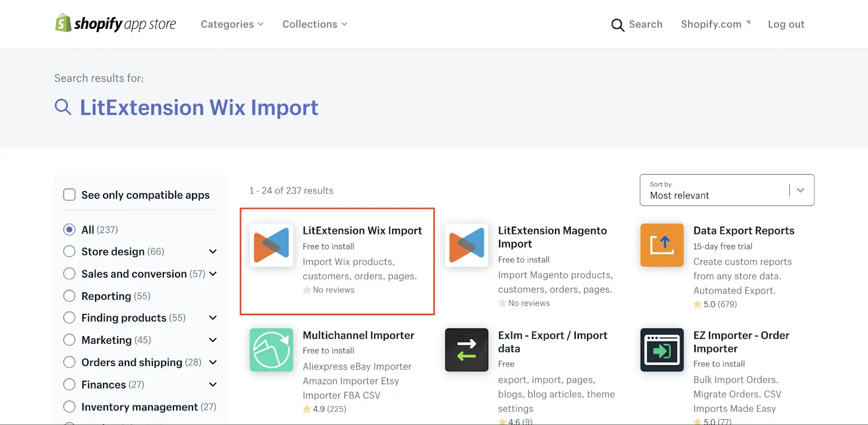Open the Collections dropdown menu
Image resolution: width=868 pixels, height=425 pixels.
pyautogui.click(x=315, y=24)
